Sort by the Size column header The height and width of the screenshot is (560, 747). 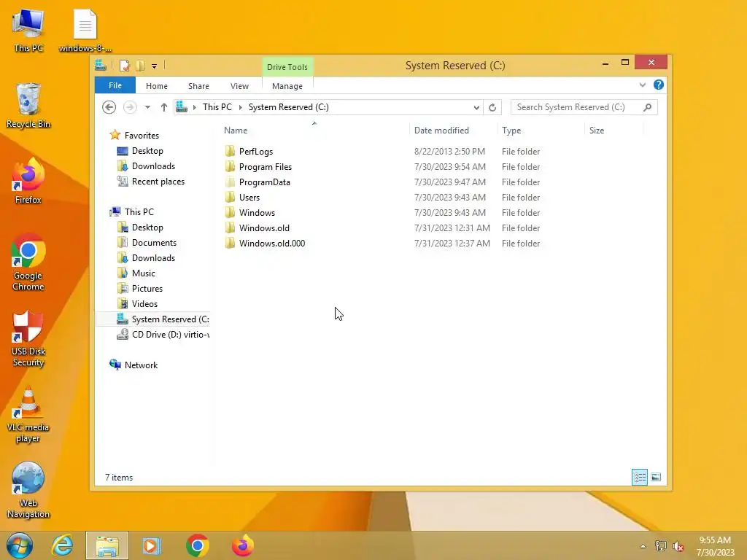click(614, 130)
